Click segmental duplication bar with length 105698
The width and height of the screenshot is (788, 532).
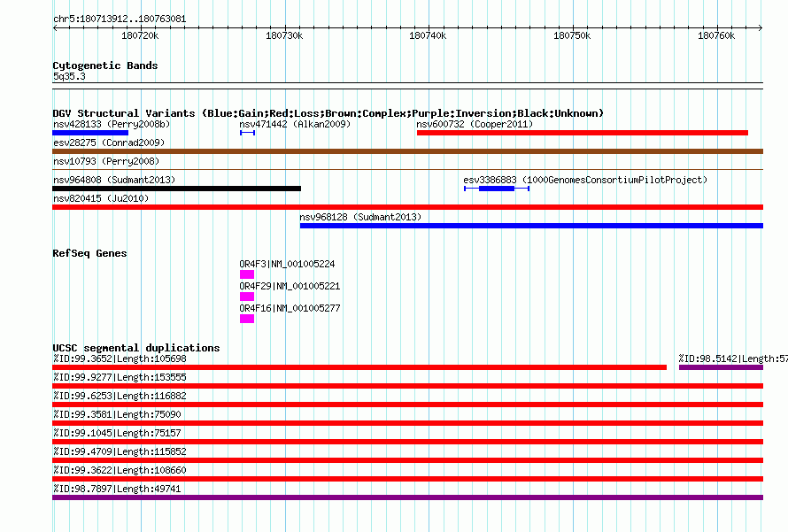(x=359, y=367)
